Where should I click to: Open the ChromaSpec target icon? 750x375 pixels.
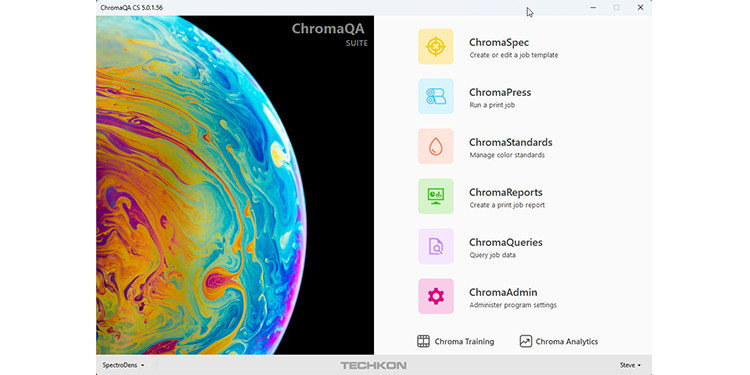click(436, 46)
